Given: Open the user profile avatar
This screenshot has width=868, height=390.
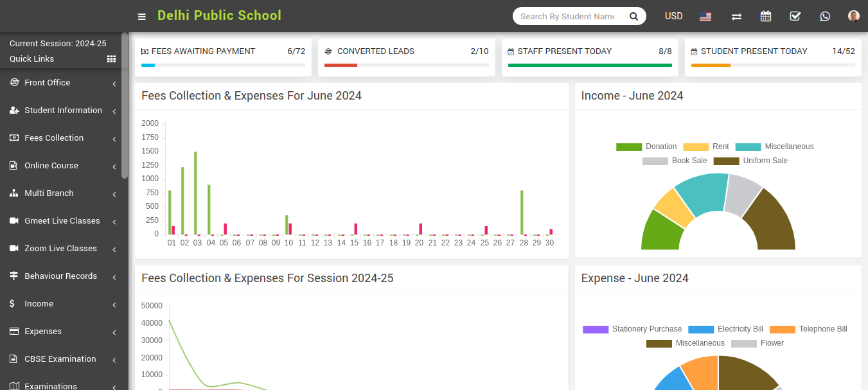Looking at the screenshot, I should pos(853,16).
